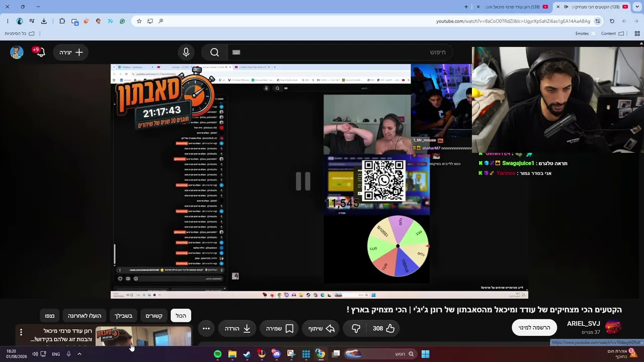Click the address bar URL
The height and width of the screenshot is (362, 644).
coord(513,21)
